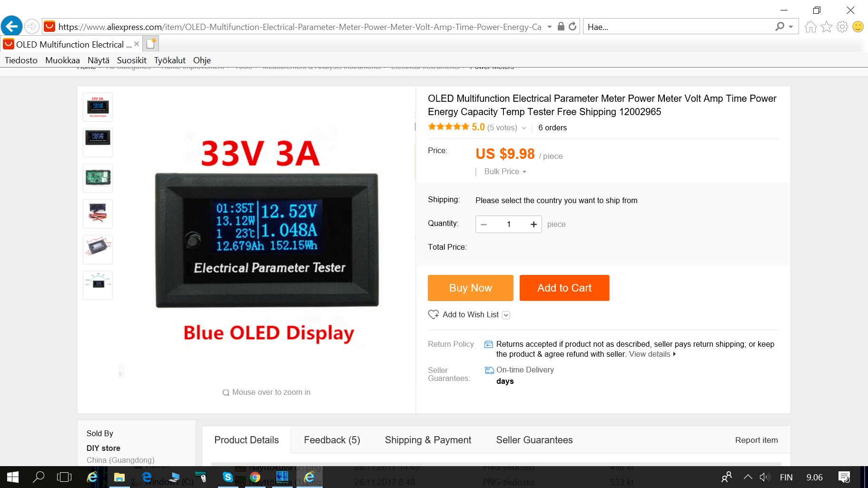
Task: Decrease quantity with minus button
Action: point(483,224)
